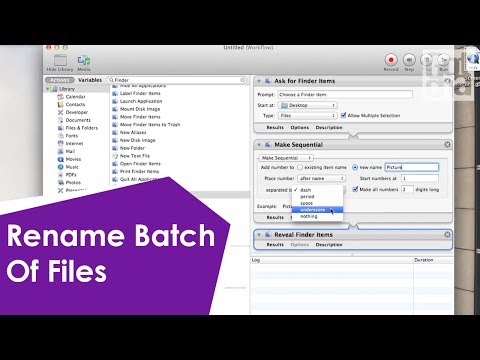Open Results under Reveal Finder Items
The width and height of the screenshot is (480, 360).
point(275,245)
